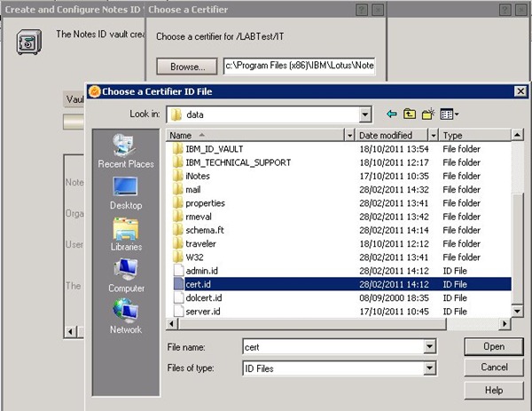Sort by the Type column header
Viewport: 532px width, 411px height.
coord(474,136)
